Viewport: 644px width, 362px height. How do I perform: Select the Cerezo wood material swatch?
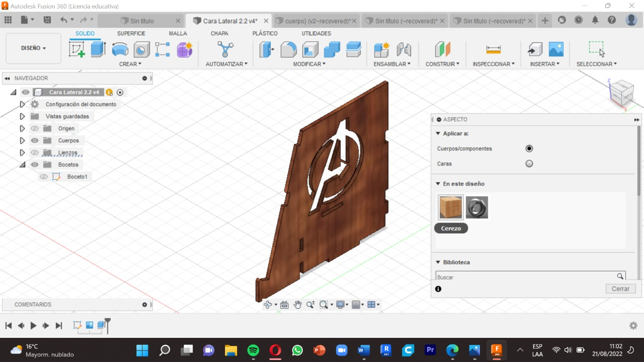(x=450, y=207)
